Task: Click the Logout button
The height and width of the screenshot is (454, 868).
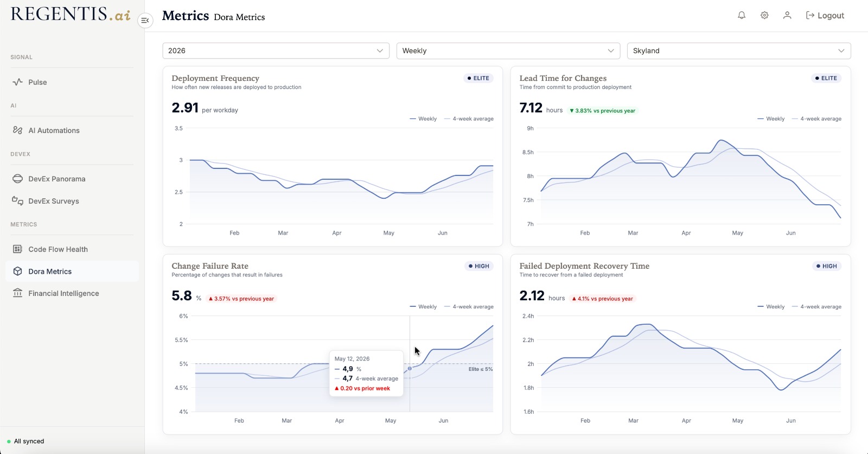Action: 825,15
